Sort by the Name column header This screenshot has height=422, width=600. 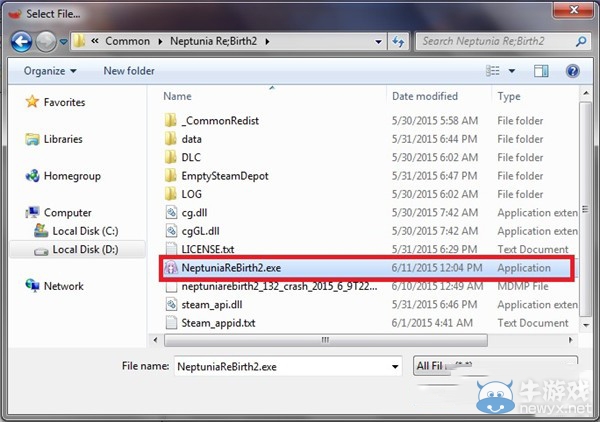[177, 96]
